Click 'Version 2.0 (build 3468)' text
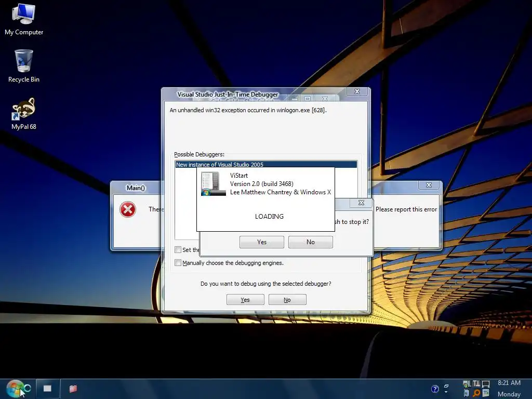 pyautogui.click(x=262, y=184)
